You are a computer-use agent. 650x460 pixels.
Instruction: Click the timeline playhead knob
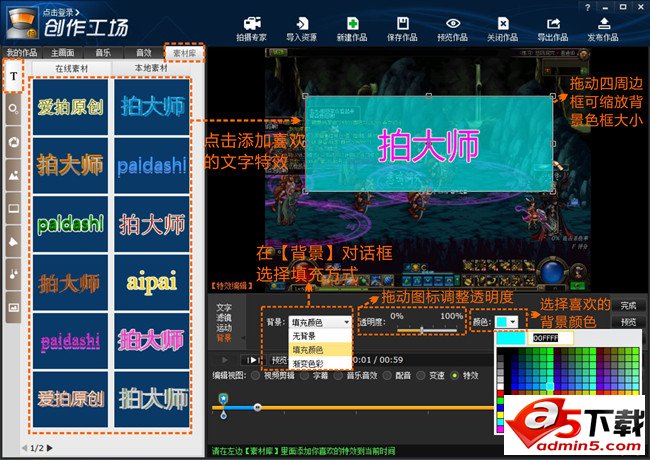coord(257,407)
